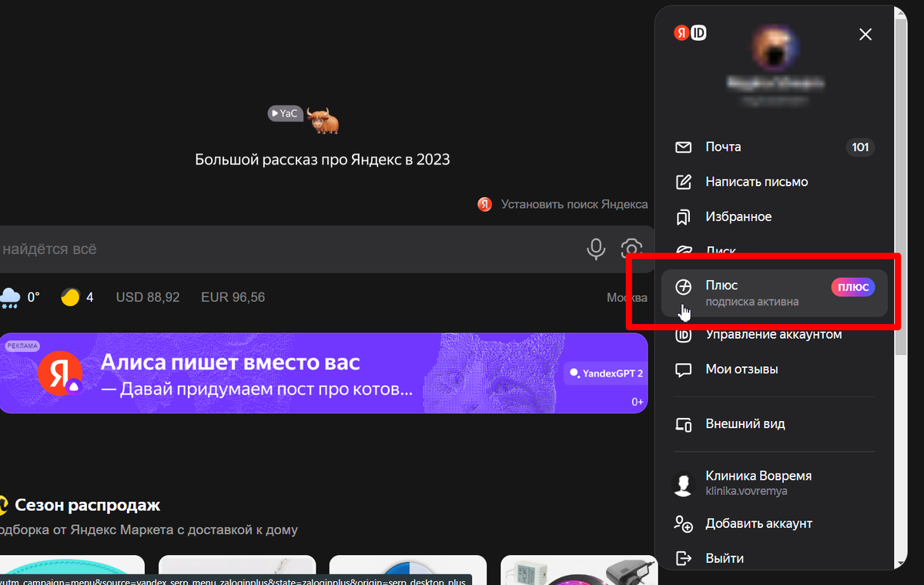Open the product card with thermometer and adapter
924x585 pixels.
pos(578,570)
